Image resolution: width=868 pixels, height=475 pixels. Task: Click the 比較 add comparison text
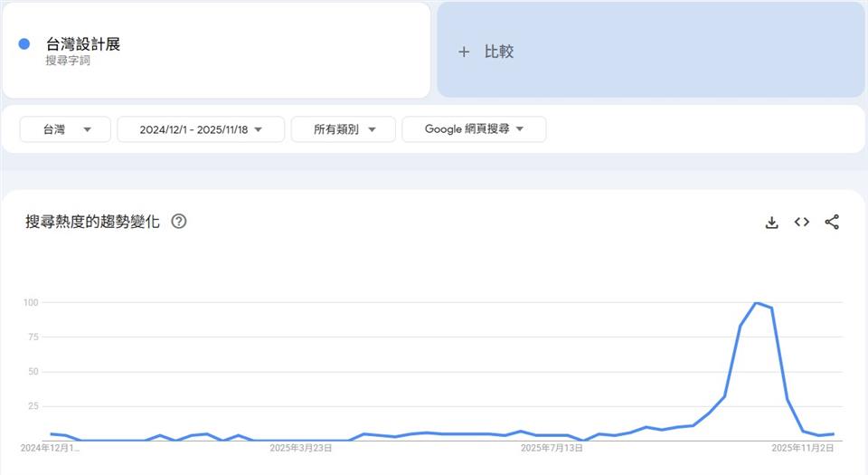(499, 52)
